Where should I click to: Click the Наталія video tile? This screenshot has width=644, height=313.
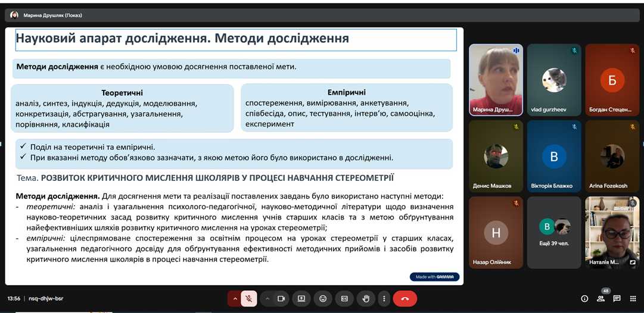612,233
